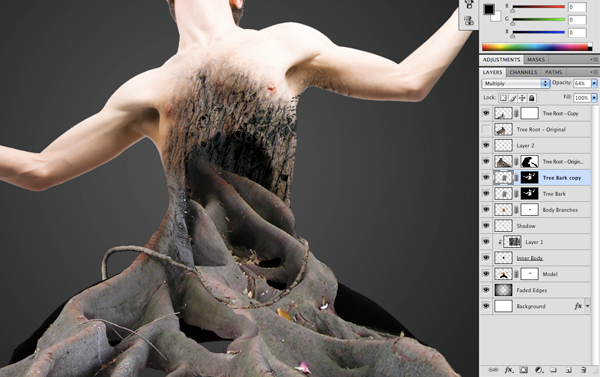Click the black foreground color swatch
600x377 pixels.
click(489, 9)
